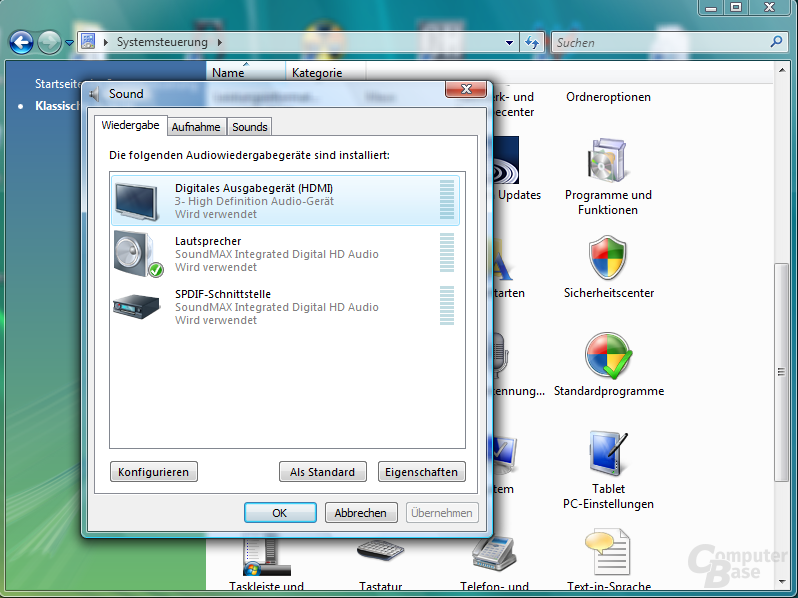Click the Sound dialog speaker title icon
Image resolution: width=798 pixels, height=598 pixels.
click(94, 94)
